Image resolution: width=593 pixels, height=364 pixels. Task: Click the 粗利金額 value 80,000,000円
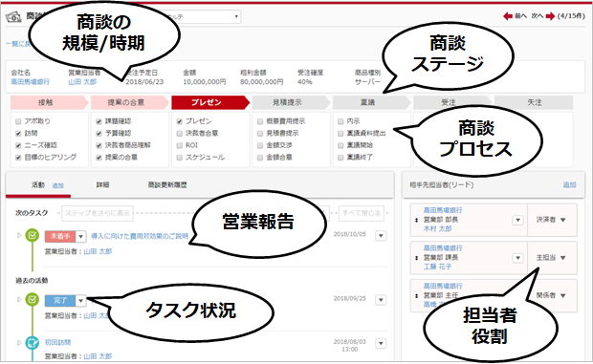click(262, 82)
